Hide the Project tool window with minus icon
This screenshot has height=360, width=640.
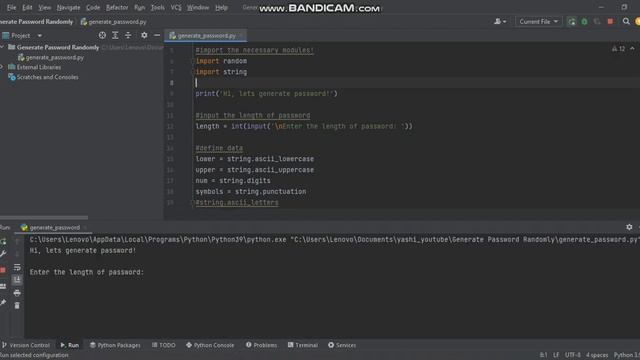coord(157,36)
